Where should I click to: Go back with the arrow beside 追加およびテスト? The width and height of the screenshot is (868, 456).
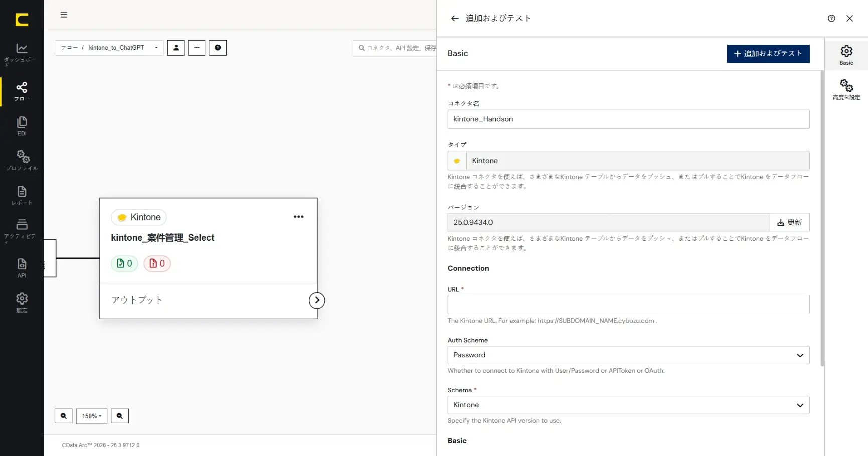tap(455, 18)
